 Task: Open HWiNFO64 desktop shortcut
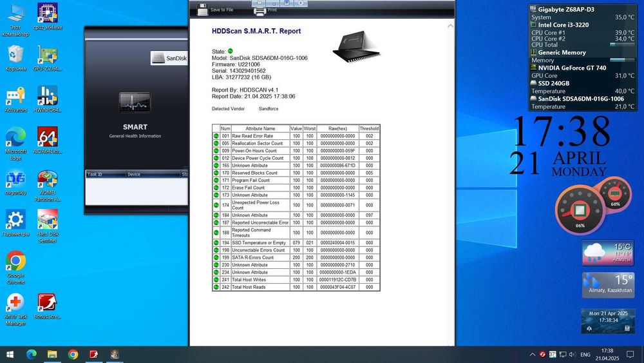[48, 99]
